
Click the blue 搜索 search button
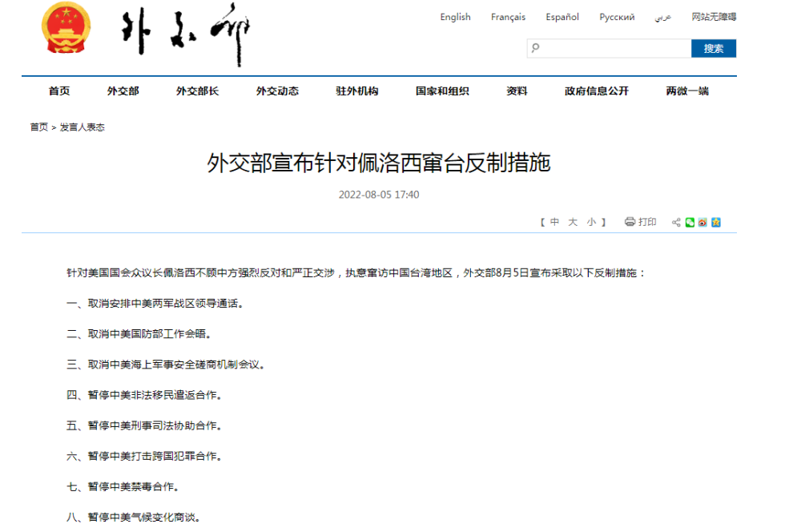(x=713, y=49)
